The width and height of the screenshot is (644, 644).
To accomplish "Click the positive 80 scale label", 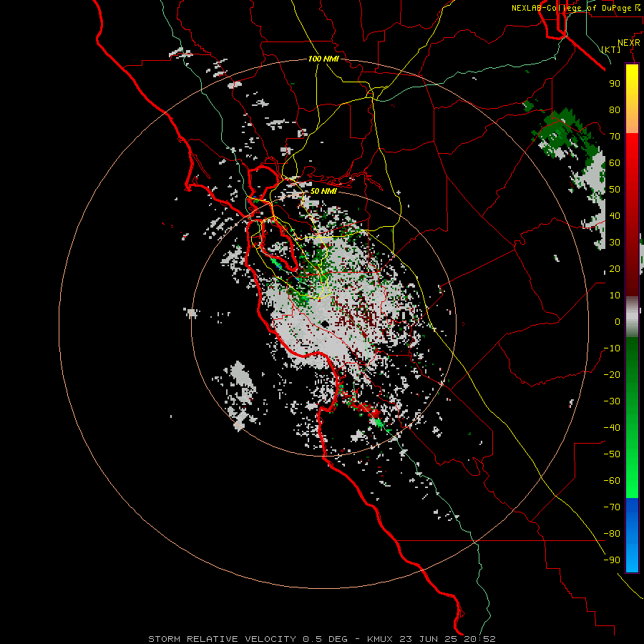I will pyautogui.click(x=615, y=109).
